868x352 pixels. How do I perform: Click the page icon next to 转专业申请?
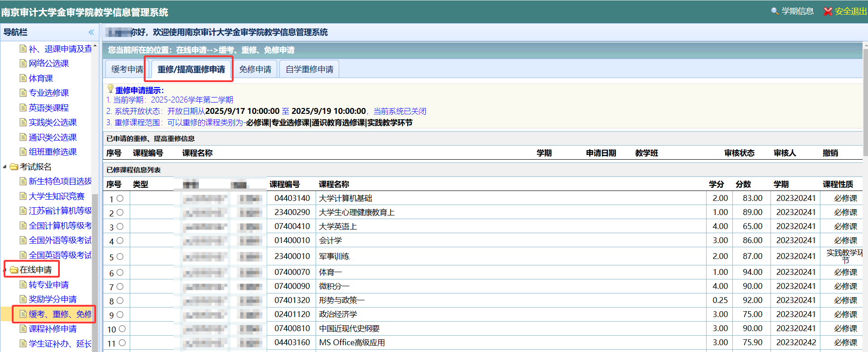click(23, 284)
